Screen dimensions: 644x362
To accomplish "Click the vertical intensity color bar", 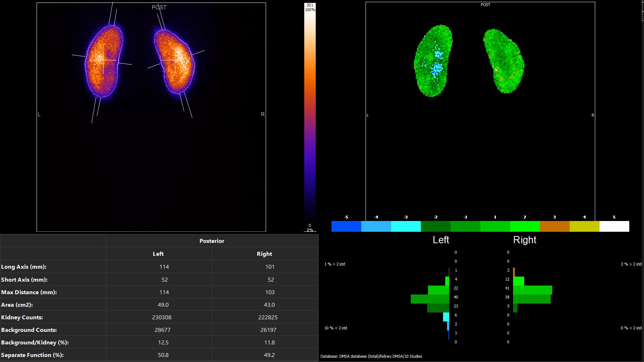I will 310,117.
